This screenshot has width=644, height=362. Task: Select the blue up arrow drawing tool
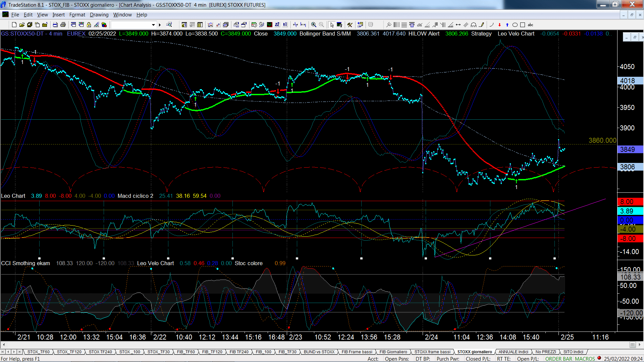point(507,25)
